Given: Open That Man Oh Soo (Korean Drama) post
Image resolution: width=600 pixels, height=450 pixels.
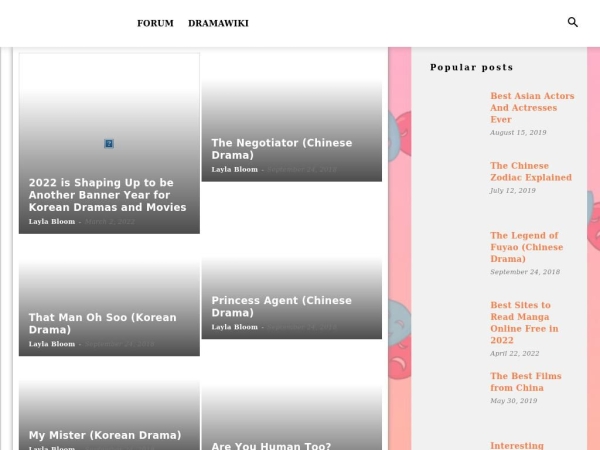Looking at the screenshot, I should [103, 323].
